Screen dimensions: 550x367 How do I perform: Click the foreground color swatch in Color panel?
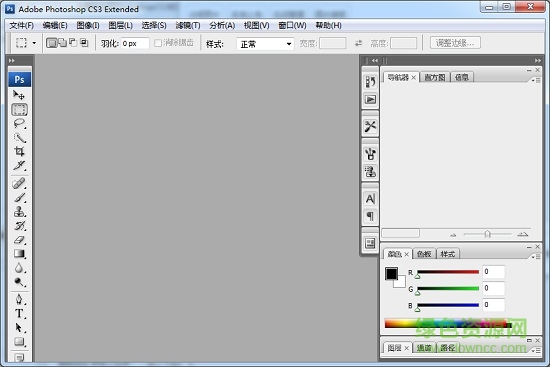[391, 274]
